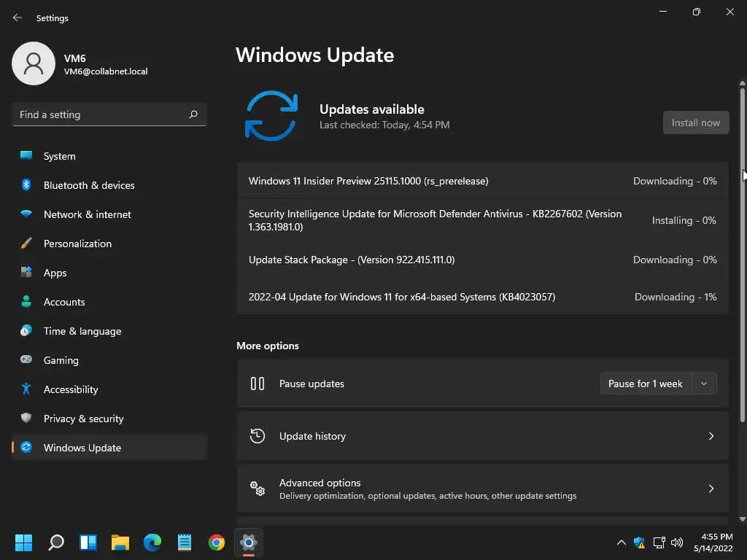This screenshot has width=747, height=560.
Task: Launch Google Chrome from taskbar
Action: click(x=216, y=542)
